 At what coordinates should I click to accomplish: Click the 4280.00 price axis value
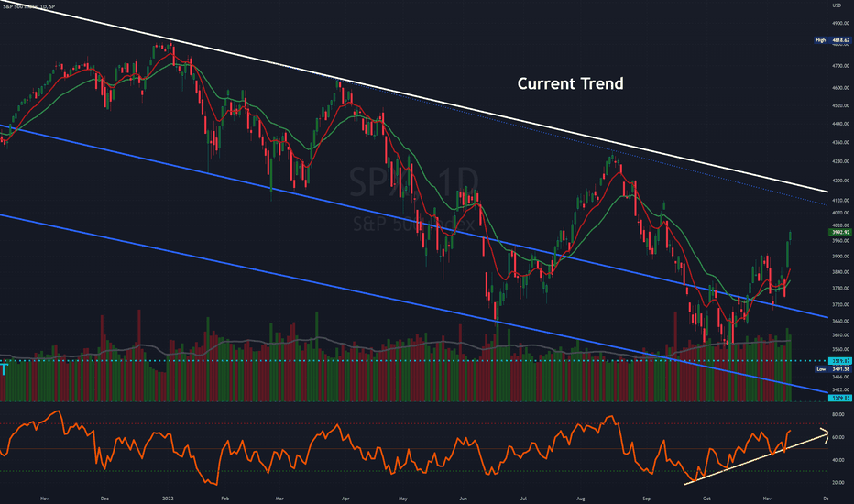(x=840, y=162)
